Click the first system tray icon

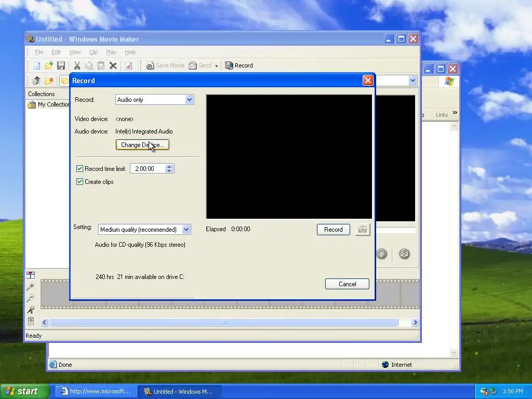(x=484, y=392)
